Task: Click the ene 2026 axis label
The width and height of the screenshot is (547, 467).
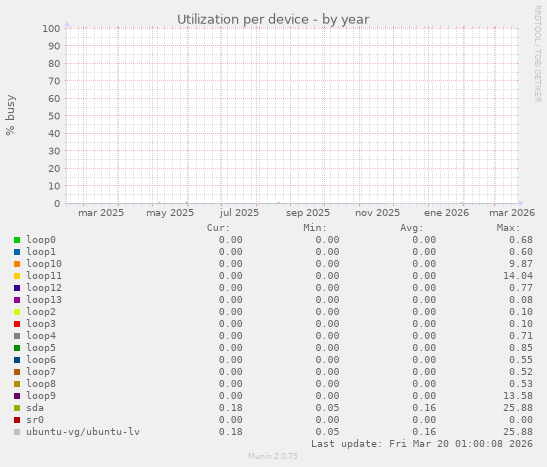Action: tap(447, 213)
